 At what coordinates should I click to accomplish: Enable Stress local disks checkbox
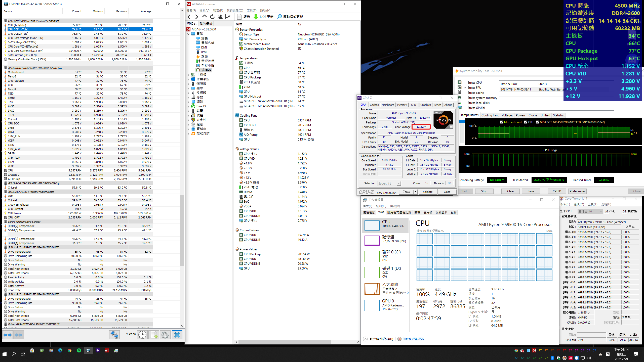click(x=465, y=103)
